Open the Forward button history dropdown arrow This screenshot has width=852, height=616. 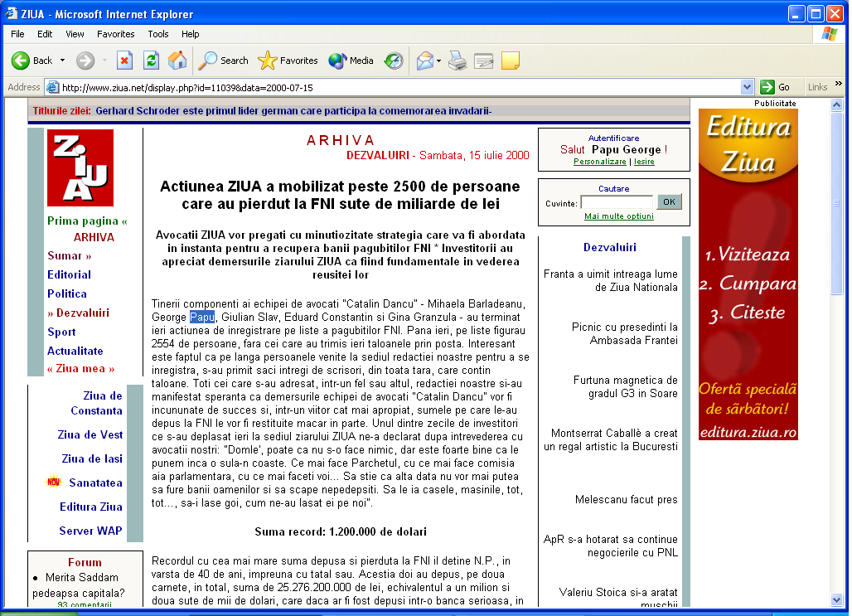click(104, 61)
